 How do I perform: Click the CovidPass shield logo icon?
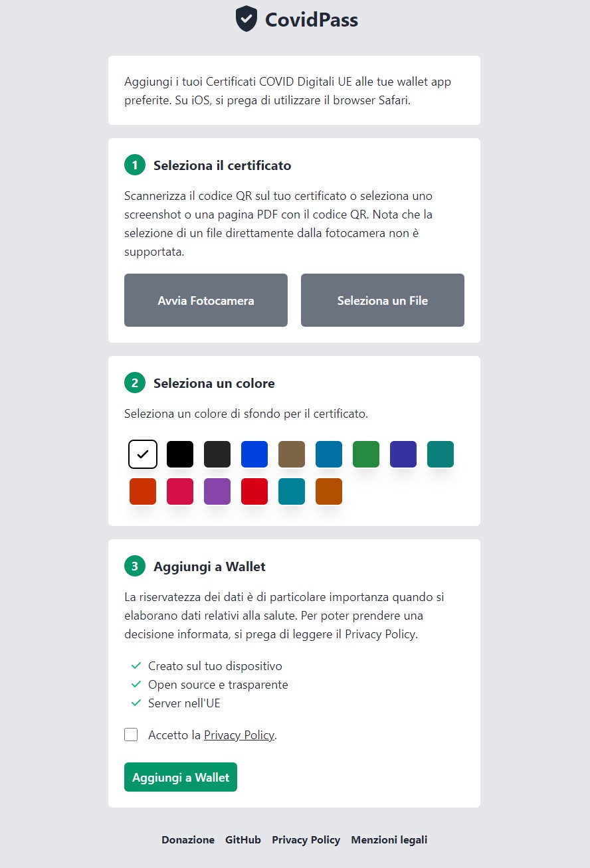coord(246,19)
